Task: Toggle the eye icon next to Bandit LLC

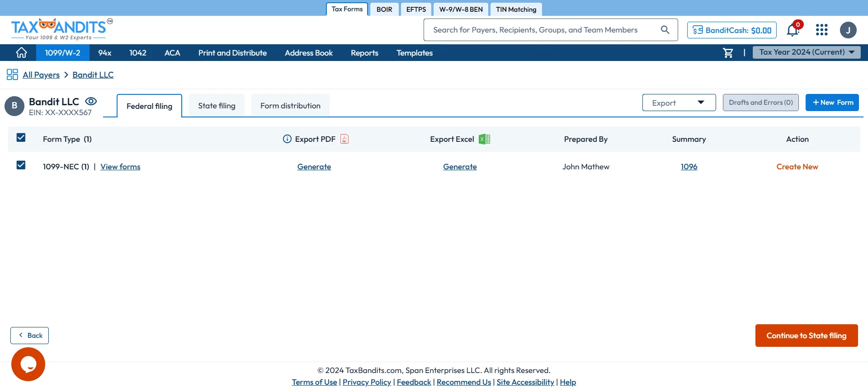Action: point(91,101)
